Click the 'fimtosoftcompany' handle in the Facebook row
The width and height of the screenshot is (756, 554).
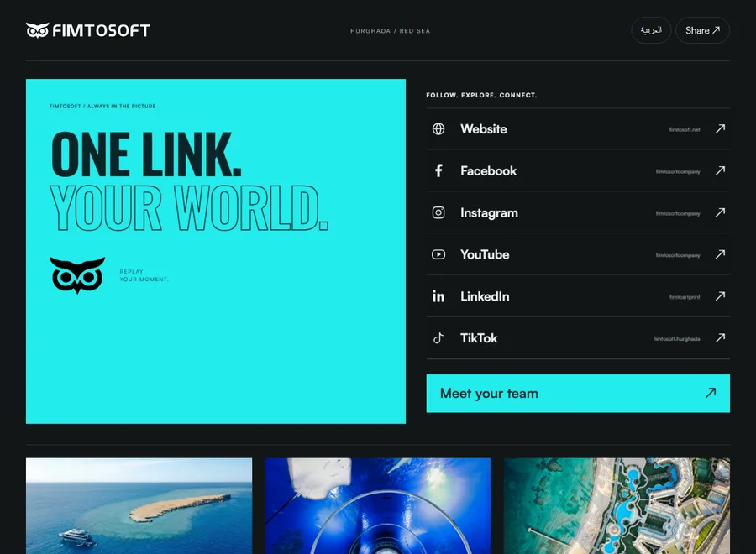pyautogui.click(x=677, y=171)
